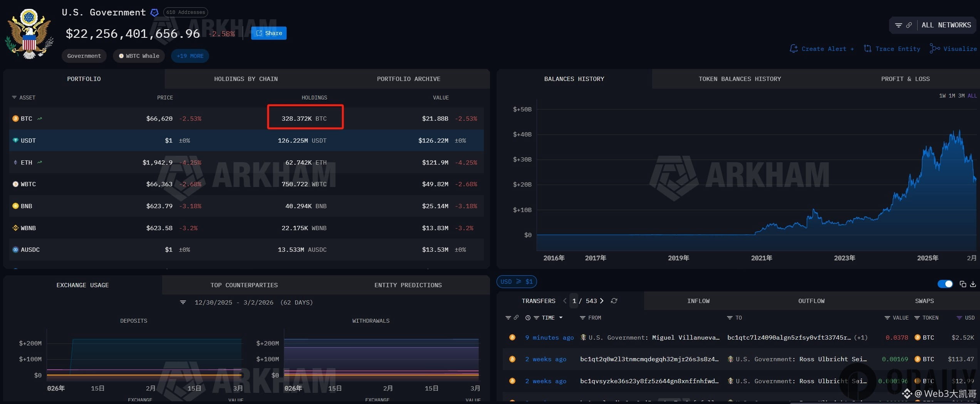Click the ETH token icon in portfolio
This screenshot has width=980, height=404.
[15, 163]
